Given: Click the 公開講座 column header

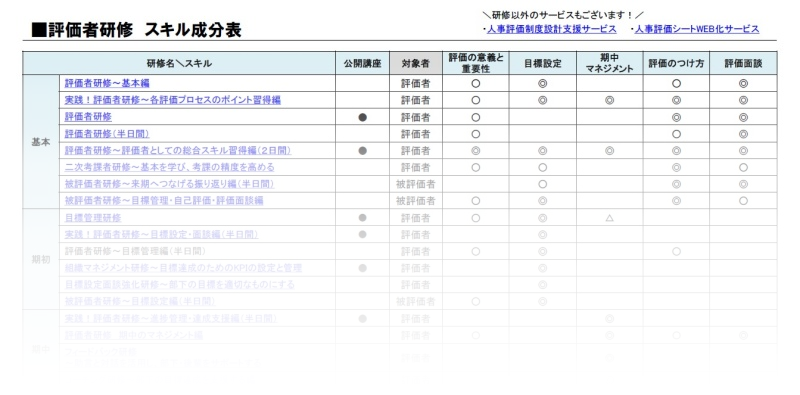Looking at the screenshot, I should [362, 63].
